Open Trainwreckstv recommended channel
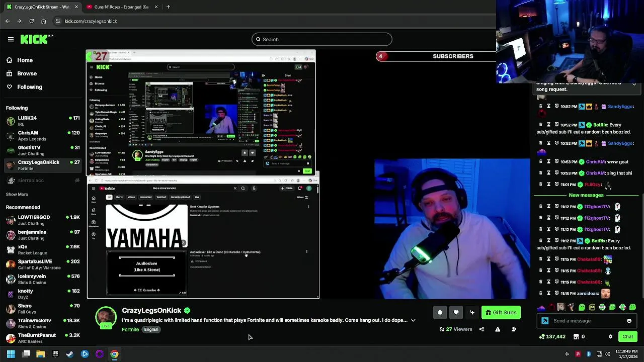The height and width of the screenshot is (362, 644). (x=43, y=323)
